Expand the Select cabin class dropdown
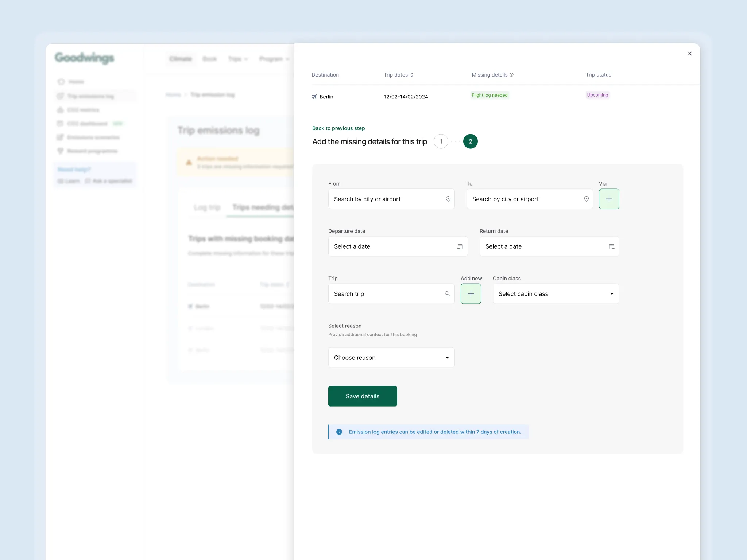 (x=556, y=294)
